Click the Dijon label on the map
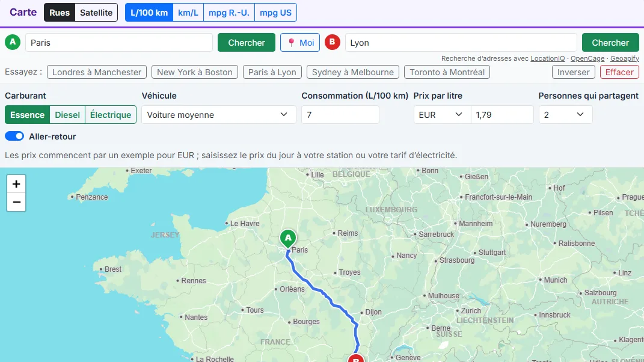Screen dimensions: 644x362 (x=373, y=312)
